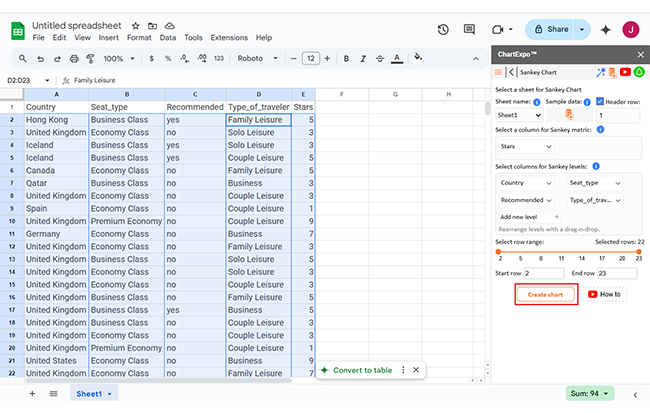Print the spreadsheet
This screenshot has height=413, width=650.
pos(74,59)
